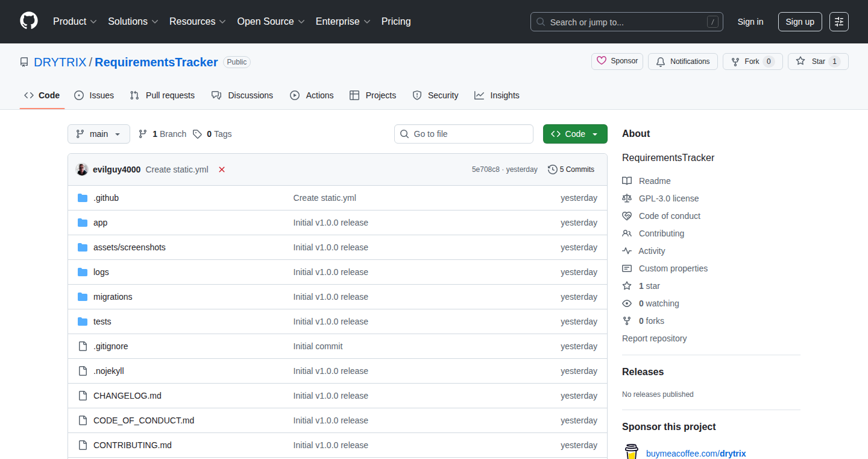868x459 pixels.
Task: Expand the Enterprise menu
Action: point(343,22)
